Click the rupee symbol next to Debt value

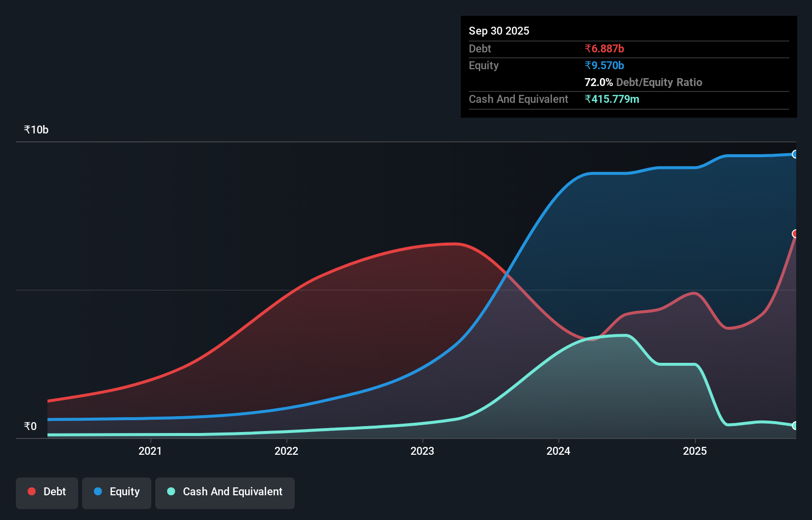click(588, 48)
